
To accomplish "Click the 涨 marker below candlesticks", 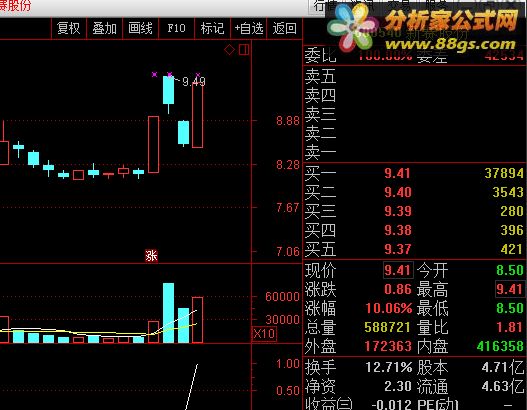I will (x=151, y=256).
